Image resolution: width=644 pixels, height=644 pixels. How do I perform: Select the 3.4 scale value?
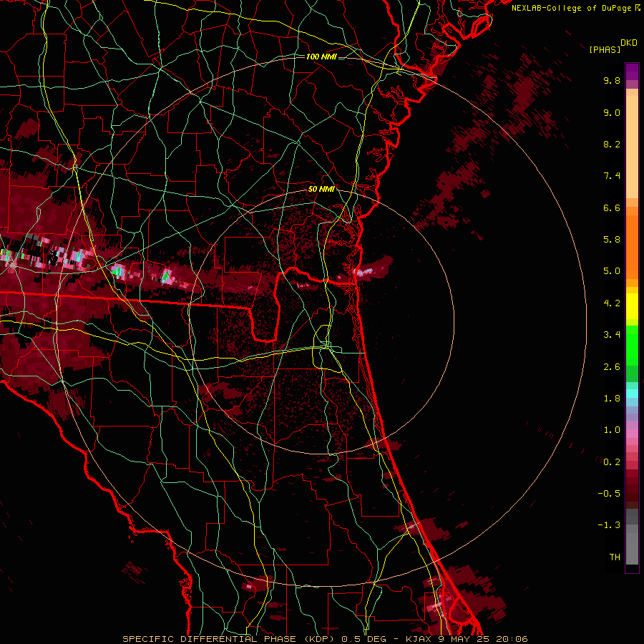(612, 335)
